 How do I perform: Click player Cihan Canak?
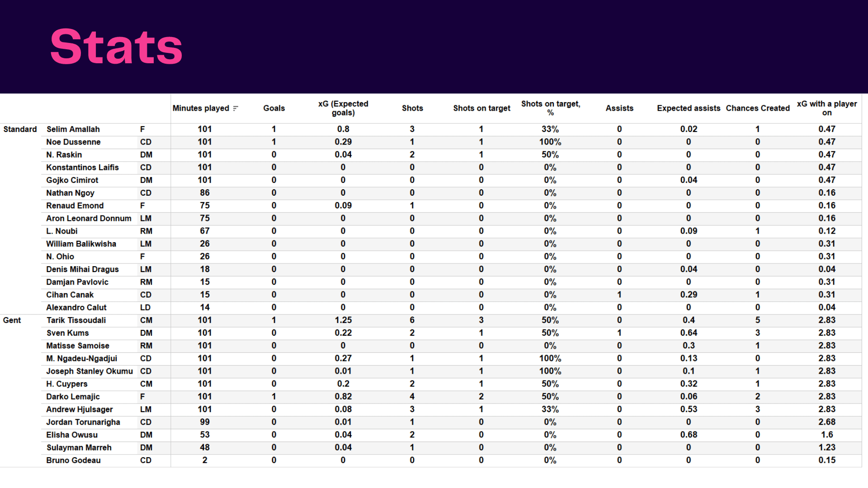(x=70, y=295)
